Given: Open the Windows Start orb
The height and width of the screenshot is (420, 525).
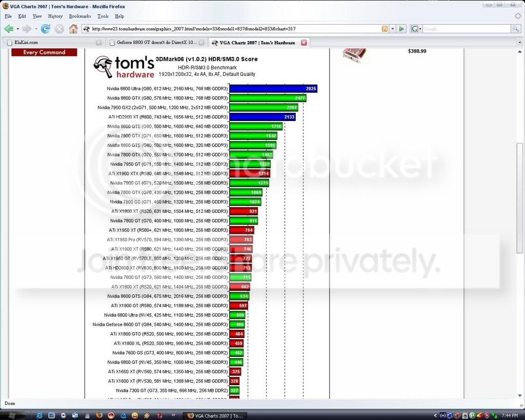Looking at the screenshot, I should tap(11, 415).
